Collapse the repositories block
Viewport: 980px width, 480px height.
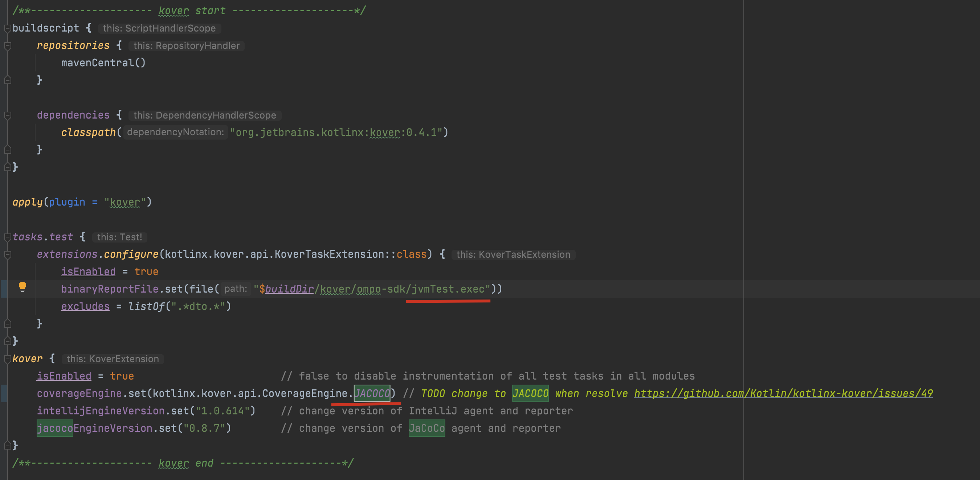point(7,45)
